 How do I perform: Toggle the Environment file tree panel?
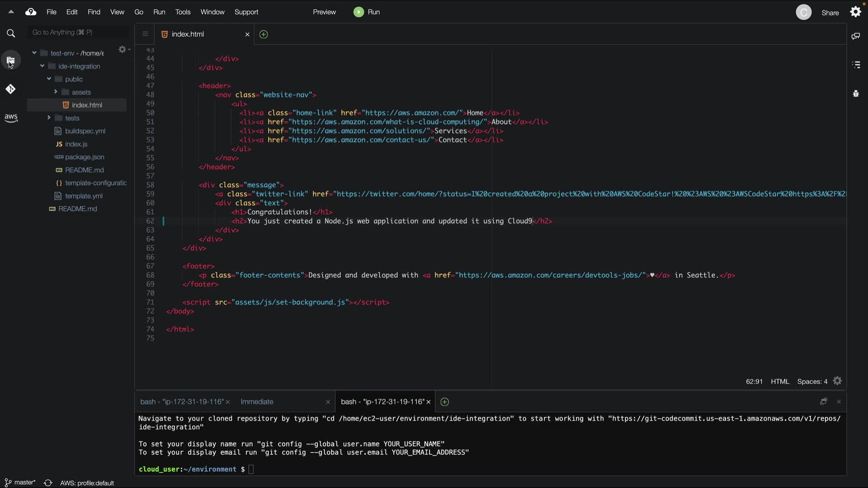pos(11,60)
